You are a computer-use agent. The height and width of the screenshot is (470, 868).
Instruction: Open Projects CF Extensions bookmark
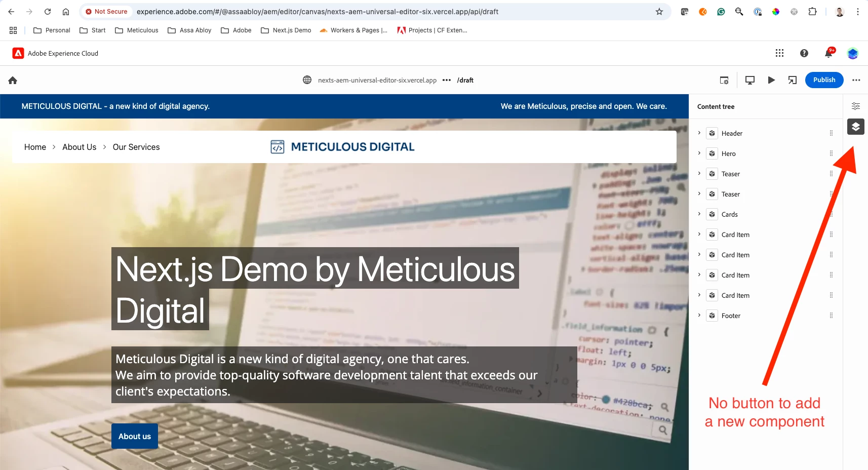pos(432,30)
